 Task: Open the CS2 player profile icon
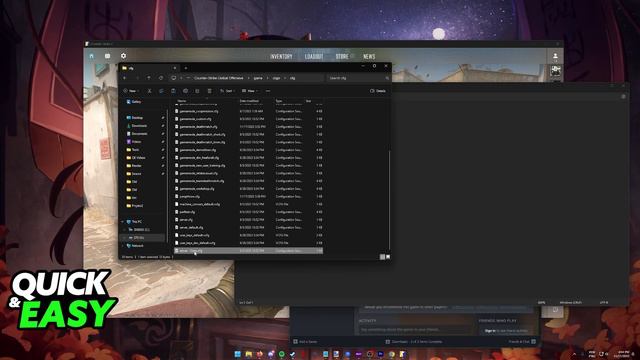pyautogui.click(x=555, y=56)
